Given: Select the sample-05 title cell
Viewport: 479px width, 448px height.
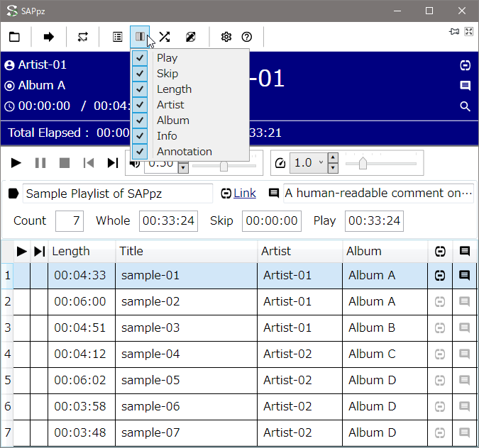Looking at the screenshot, I should [x=187, y=381].
